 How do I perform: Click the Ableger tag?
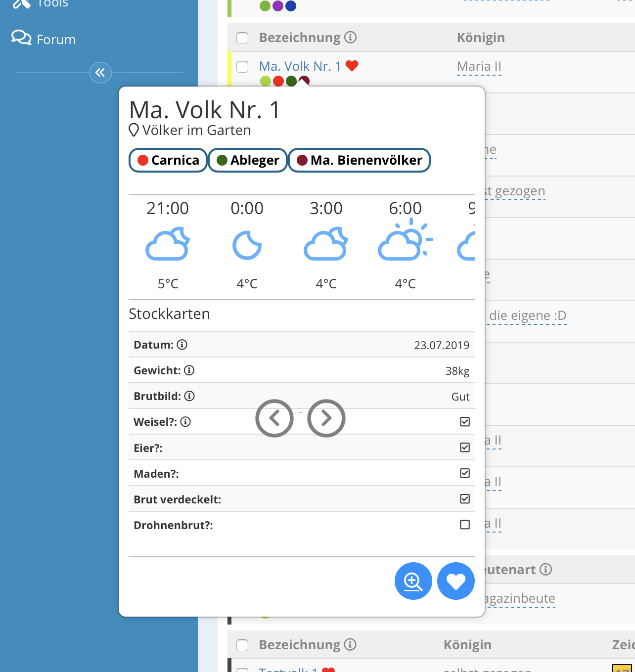pyautogui.click(x=248, y=160)
